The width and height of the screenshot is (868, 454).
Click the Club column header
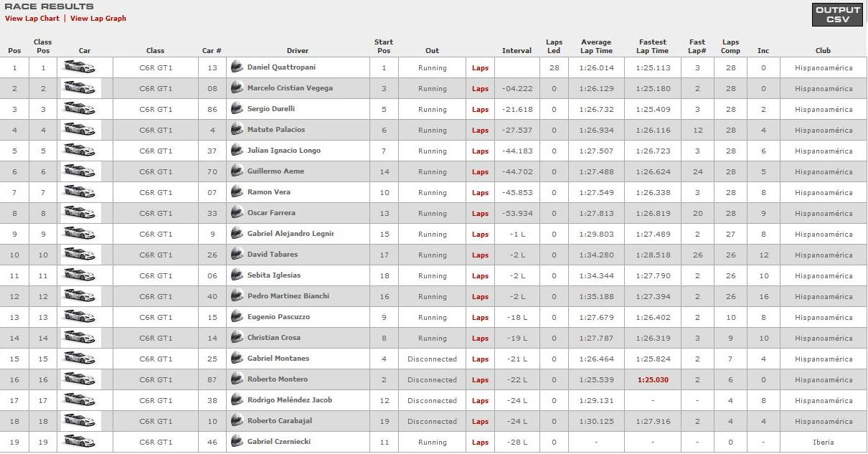pos(823,51)
